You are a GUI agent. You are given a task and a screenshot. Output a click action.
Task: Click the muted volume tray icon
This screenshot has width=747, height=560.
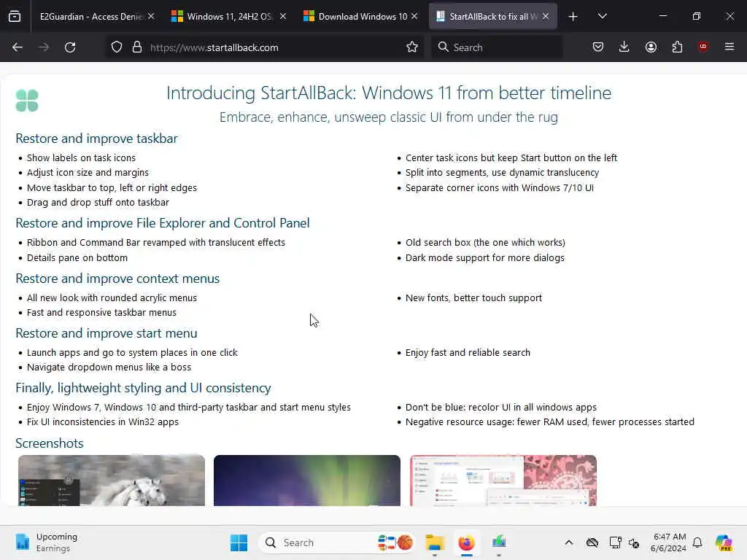[x=634, y=542]
